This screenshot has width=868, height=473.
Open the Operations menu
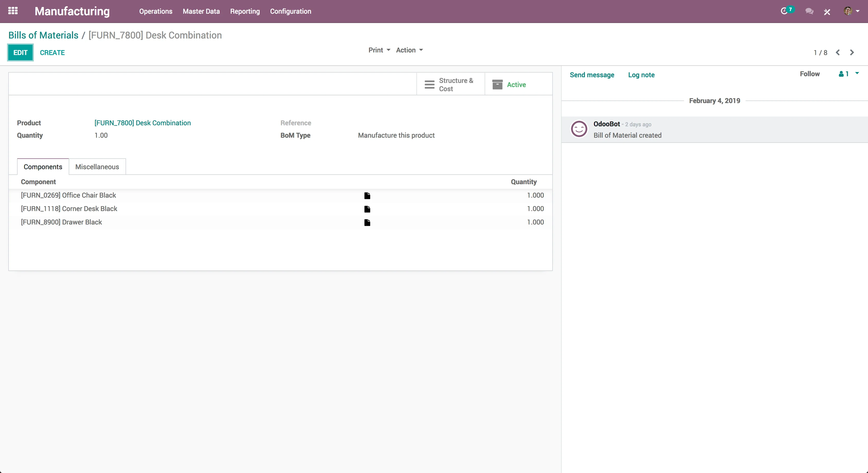(156, 11)
